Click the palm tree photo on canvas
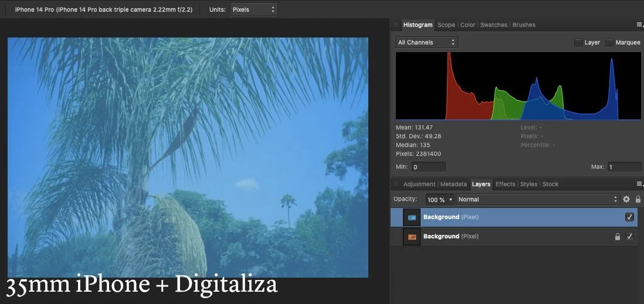The width and height of the screenshot is (644, 304). coord(188,158)
